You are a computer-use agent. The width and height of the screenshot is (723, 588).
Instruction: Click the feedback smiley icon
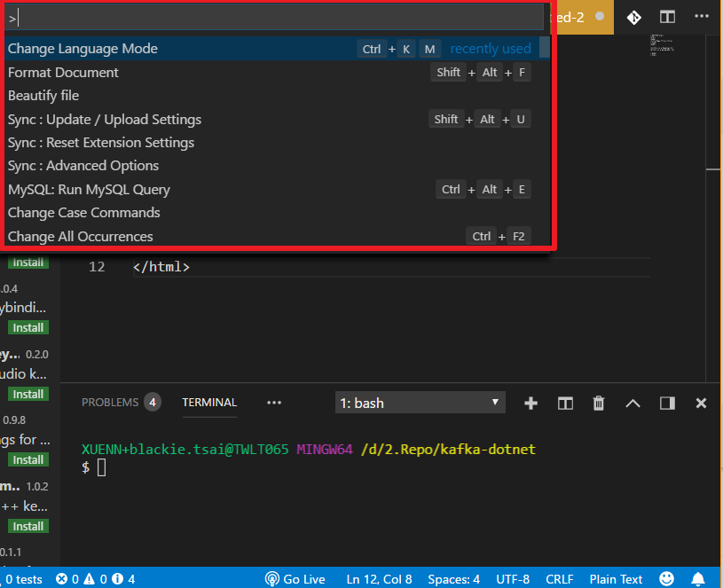point(665,579)
